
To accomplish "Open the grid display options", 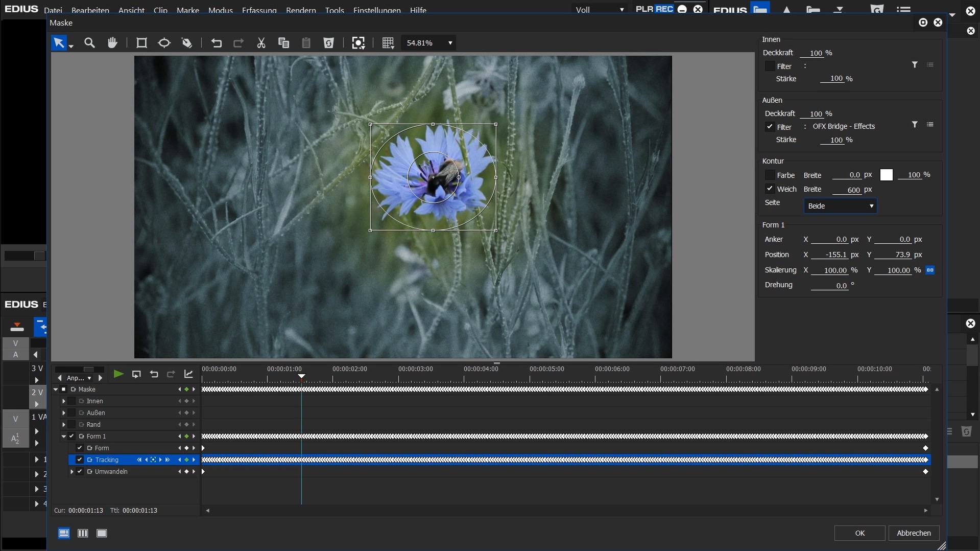I will coord(388,43).
